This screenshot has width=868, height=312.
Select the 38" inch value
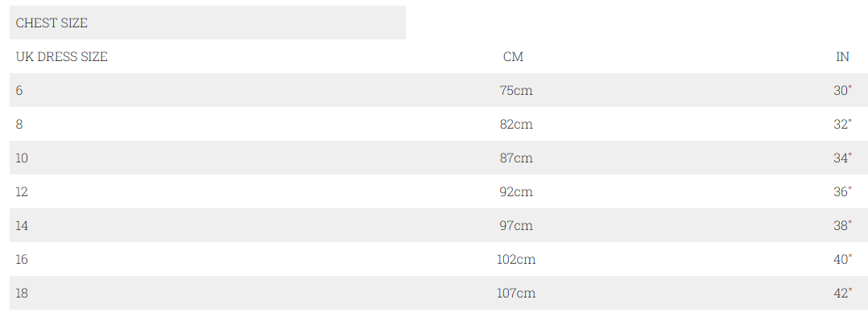click(x=842, y=225)
